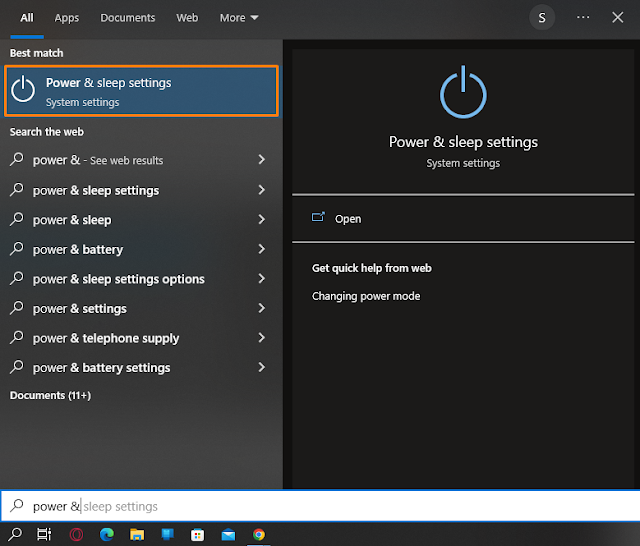Expand arrow next to 'power & settings'
Viewport: 640px width, 546px height.
[262, 308]
